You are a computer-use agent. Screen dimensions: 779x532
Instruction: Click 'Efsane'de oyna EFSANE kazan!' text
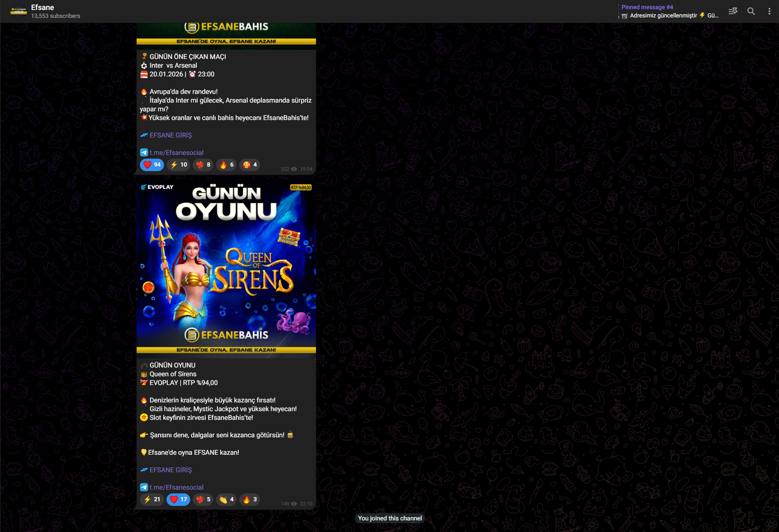[x=194, y=453]
